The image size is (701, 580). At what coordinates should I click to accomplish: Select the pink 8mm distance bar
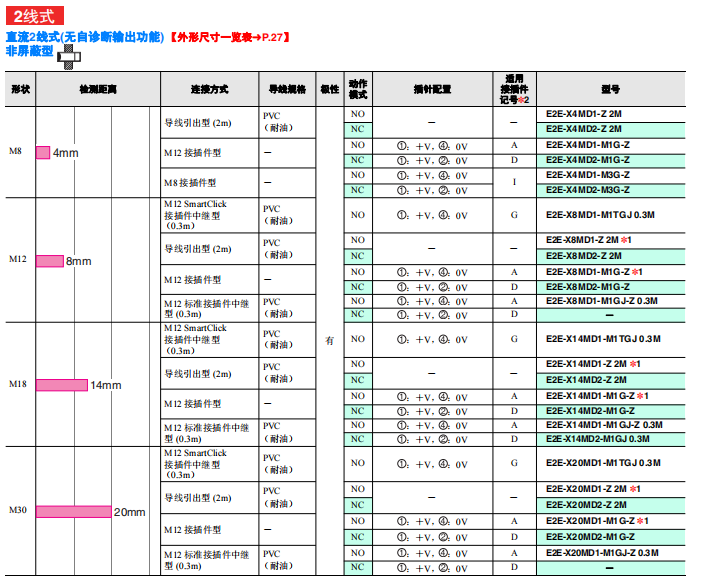pyautogui.click(x=50, y=261)
